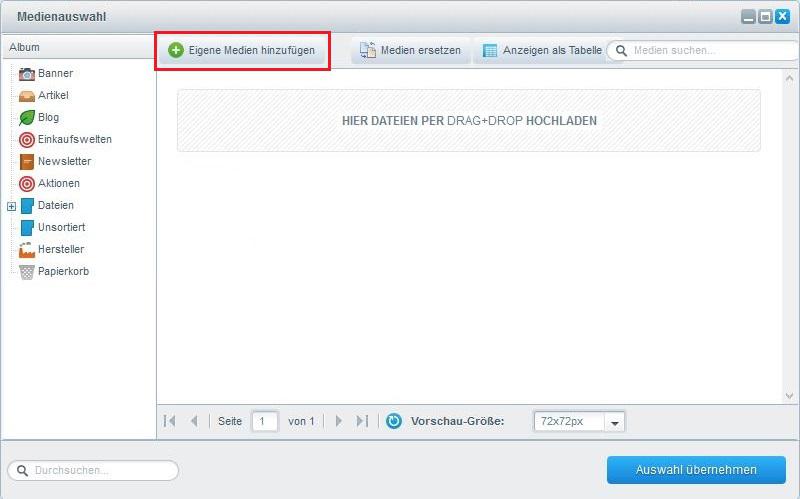Click Eigene Medien hinzufügen button
Image resolution: width=800 pixels, height=499 pixels.
pyautogui.click(x=242, y=50)
